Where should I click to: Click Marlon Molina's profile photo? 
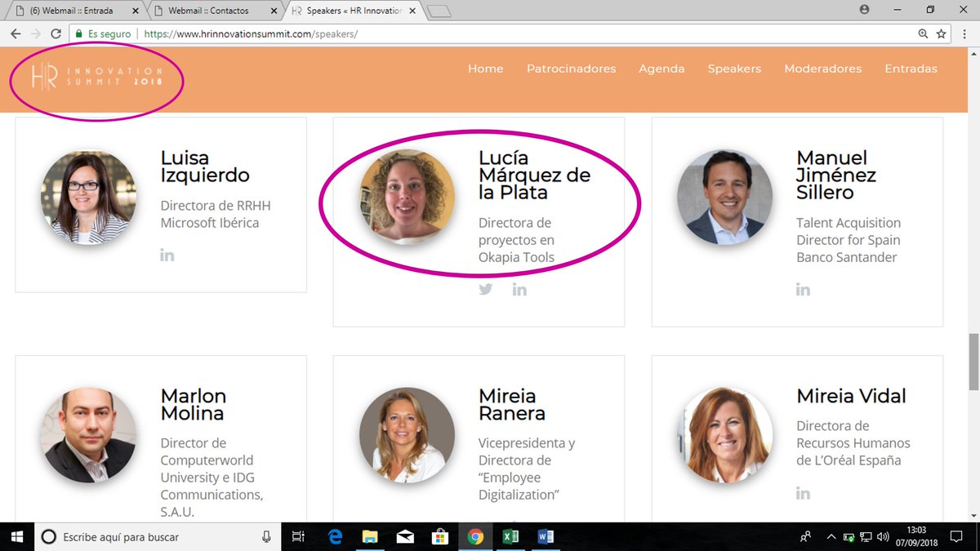tap(88, 435)
